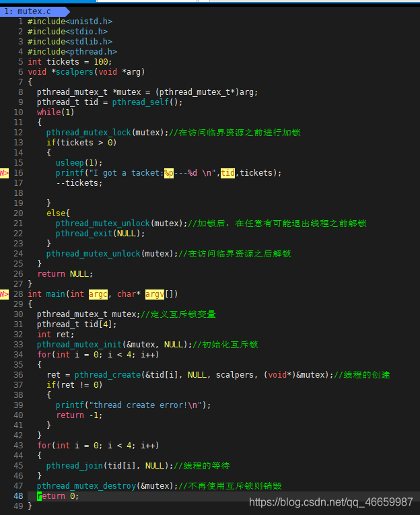Image resolution: width=420 pixels, height=515 pixels.
Task: Click pthread_mutex_init call
Action: pos(114,345)
